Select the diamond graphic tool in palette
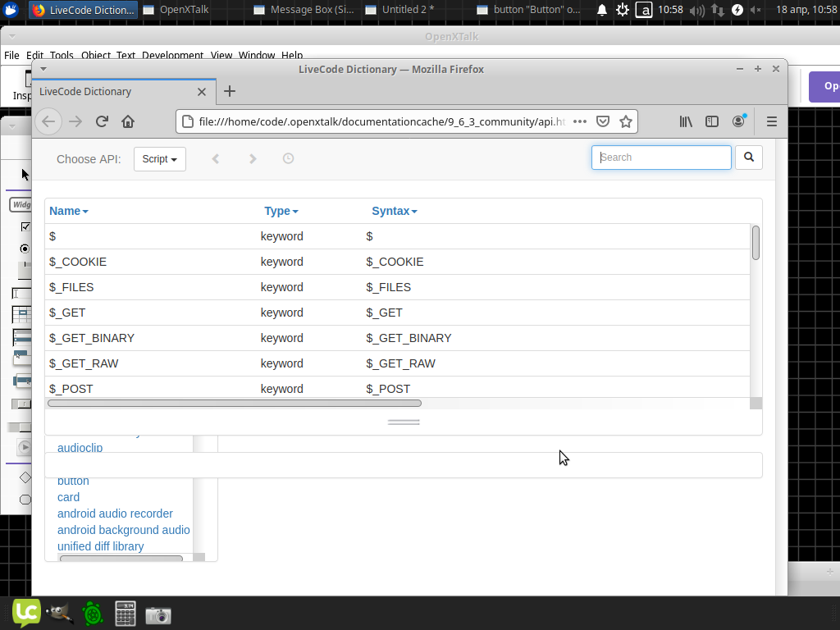 click(25, 477)
